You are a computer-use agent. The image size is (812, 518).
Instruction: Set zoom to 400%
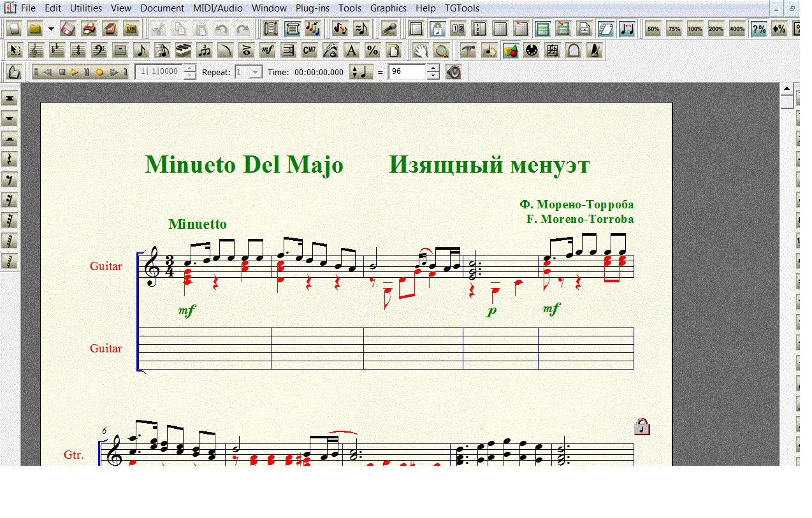tap(737, 29)
